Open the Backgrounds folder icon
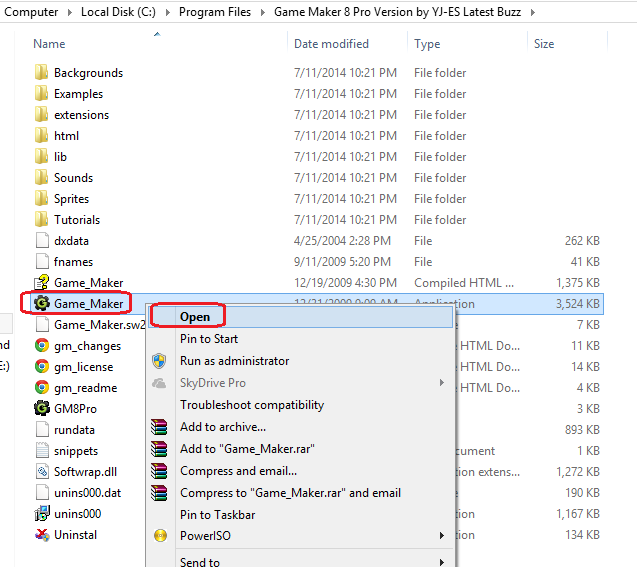The height and width of the screenshot is (567, 637). [x=41, y=72]
